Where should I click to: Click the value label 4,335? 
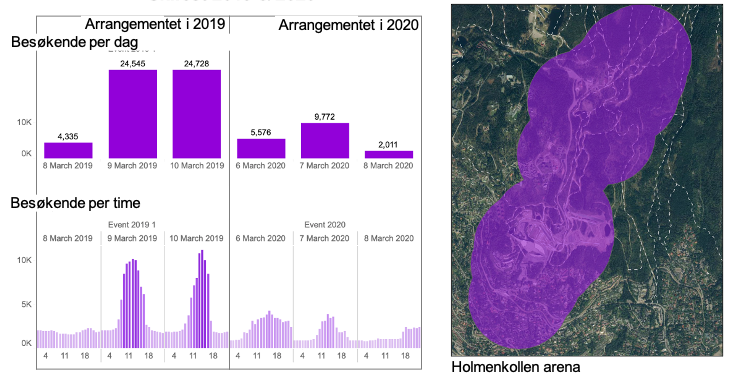point(68,136)
